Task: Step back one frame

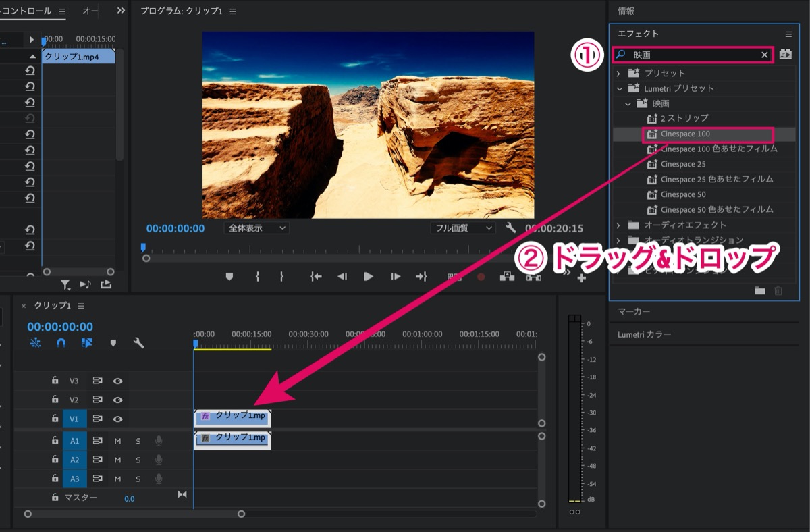Action: (x=342, y=277)
